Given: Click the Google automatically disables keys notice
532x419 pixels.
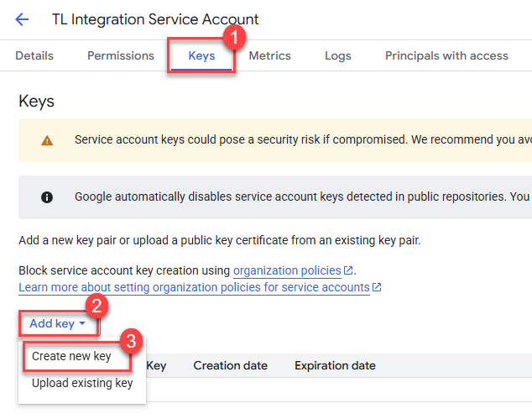Looking at the screenshot, I should tap(303, 196).
